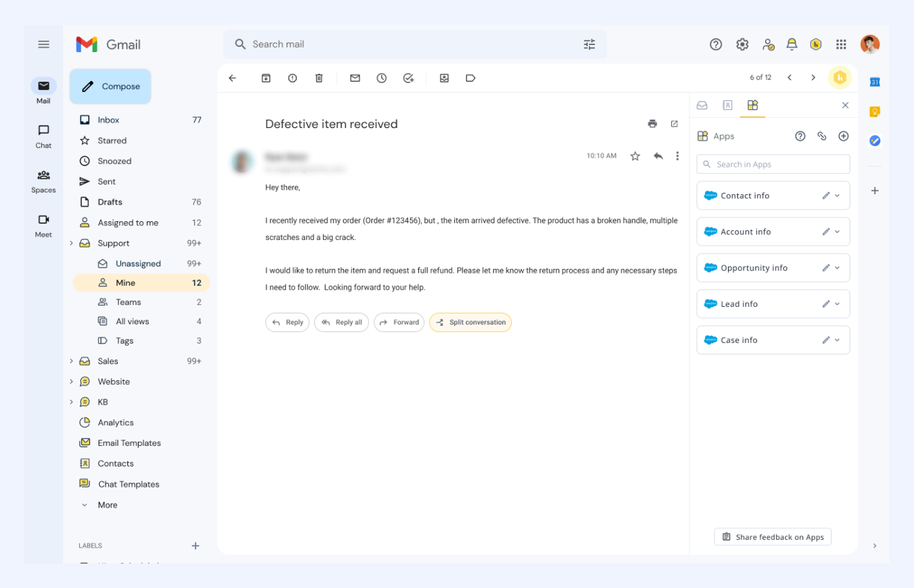Edit the Contact info card pencil

tap(826, 196)
